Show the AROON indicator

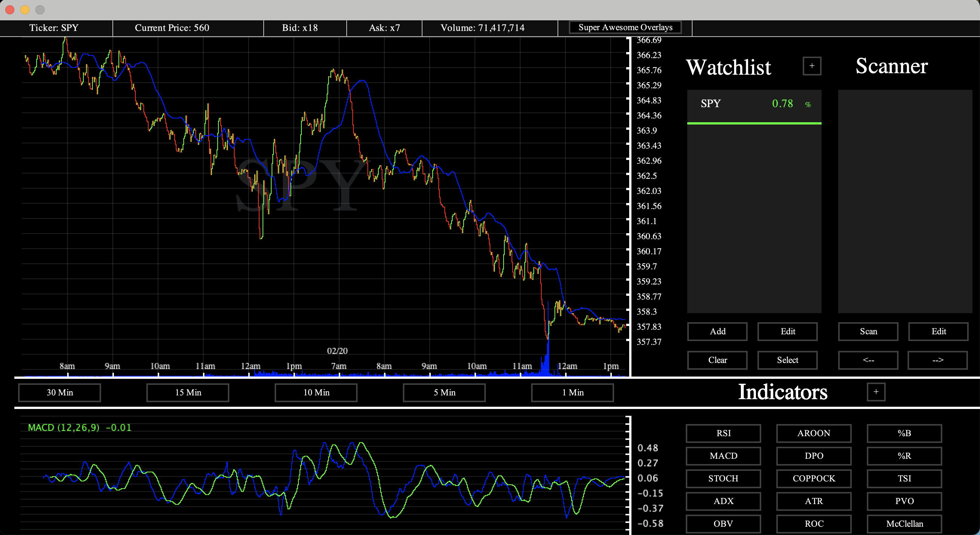click(813, 433)
